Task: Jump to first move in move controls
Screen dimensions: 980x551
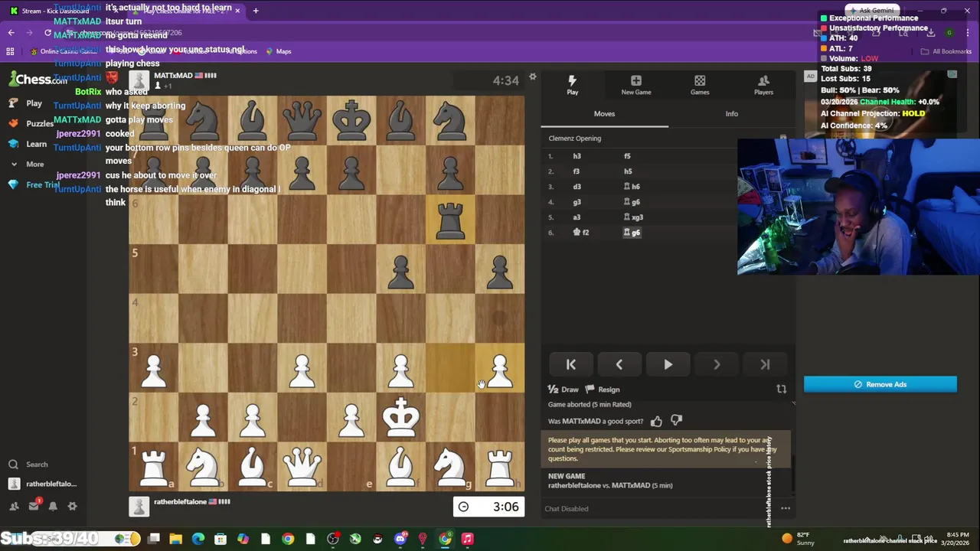Action: [x=570, y=365]
